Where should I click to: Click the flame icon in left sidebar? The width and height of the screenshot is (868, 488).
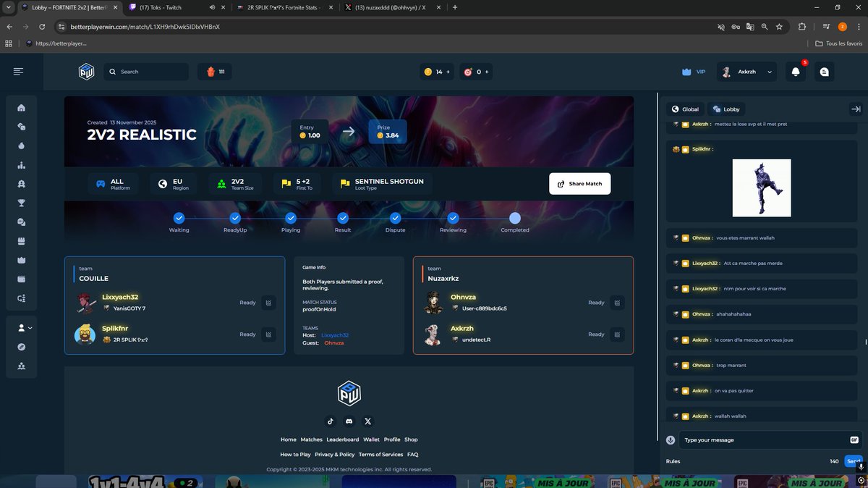(22, 146)
